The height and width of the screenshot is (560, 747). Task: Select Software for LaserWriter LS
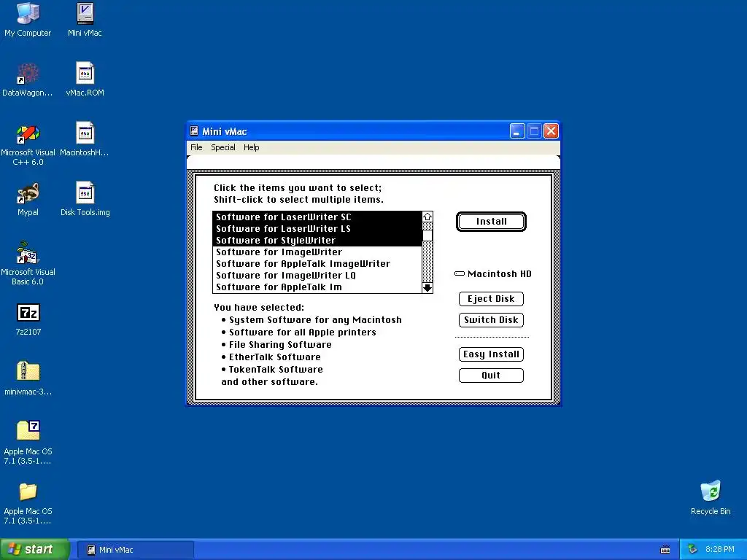pyautogui.click(x=317, y=229)
